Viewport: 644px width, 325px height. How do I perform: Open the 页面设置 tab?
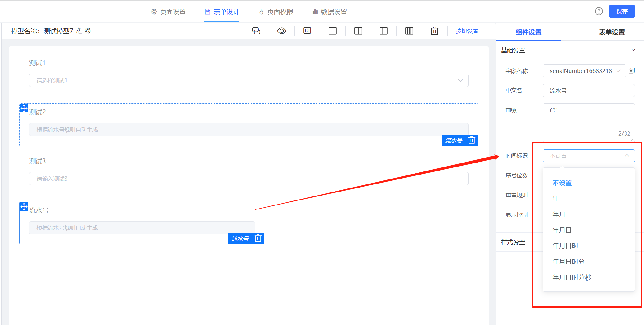pyautogui.click(x=168, y=12)
